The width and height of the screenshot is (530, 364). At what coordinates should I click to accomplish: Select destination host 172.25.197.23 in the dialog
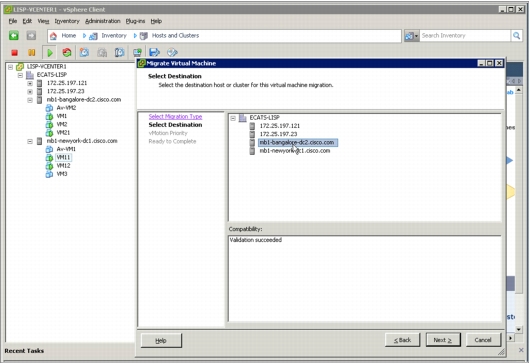278,134
